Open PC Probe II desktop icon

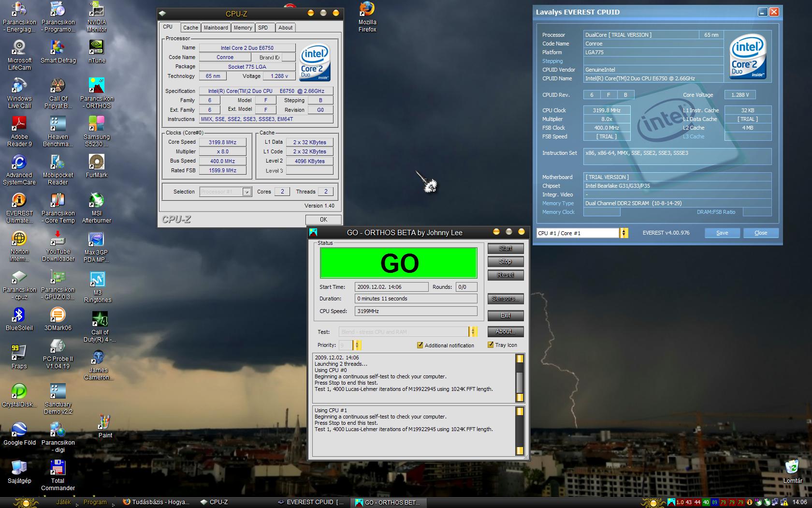click(58, 354)
